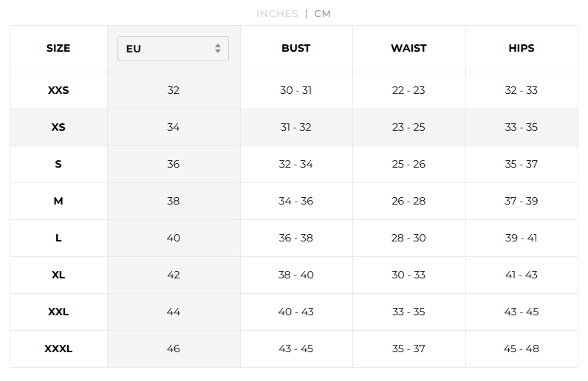Select the S size row label

coord(58,164)
